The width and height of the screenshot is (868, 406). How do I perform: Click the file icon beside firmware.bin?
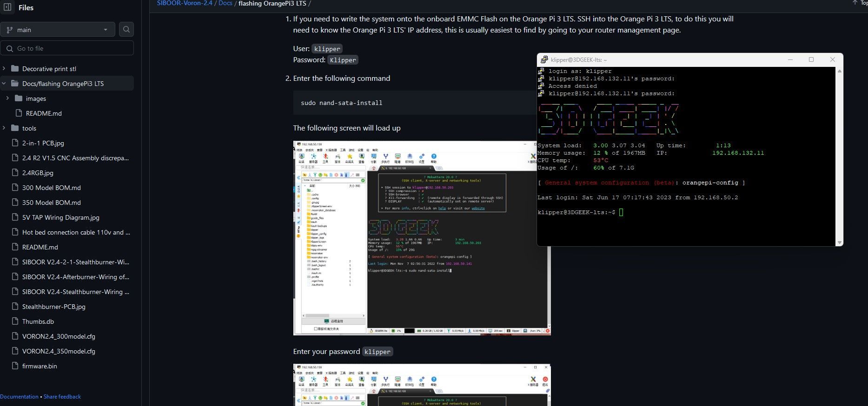15,366
